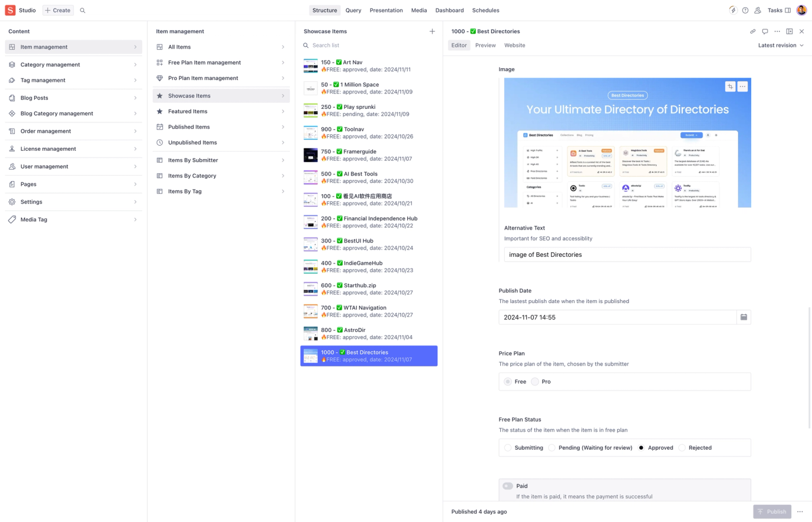This screenshot has height=522, width=812.
Task: Open the calendar picker for Publish Date
Action: coord(743,317)
